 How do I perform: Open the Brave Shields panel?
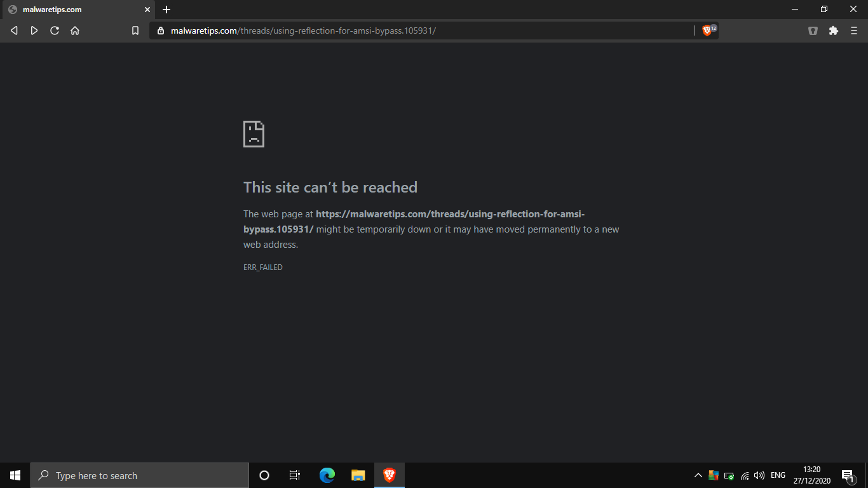[707, 30]
